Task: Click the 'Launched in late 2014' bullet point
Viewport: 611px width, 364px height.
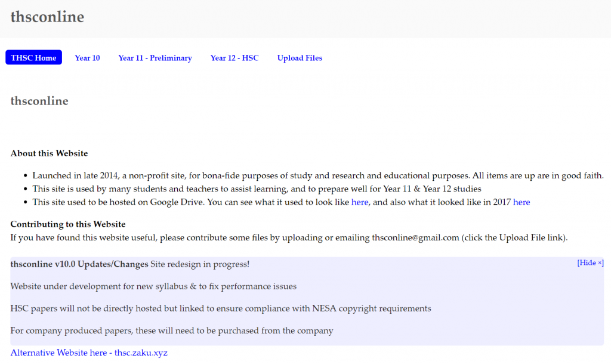Action: click(318, 176)
